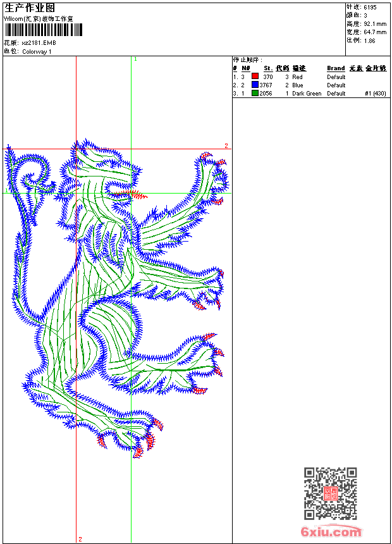Viewport: 392px width, 544px height.
Task: Click the 代码 column header
Action: [x=282, y=68]
